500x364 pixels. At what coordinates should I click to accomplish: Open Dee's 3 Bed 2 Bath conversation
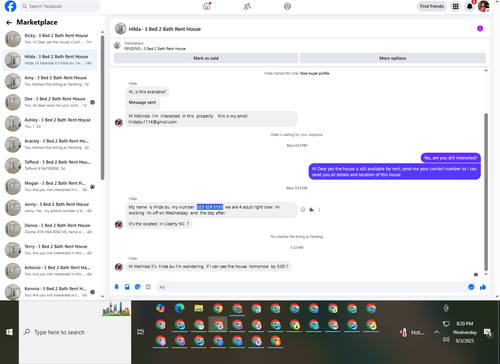[x=50, y=102]
